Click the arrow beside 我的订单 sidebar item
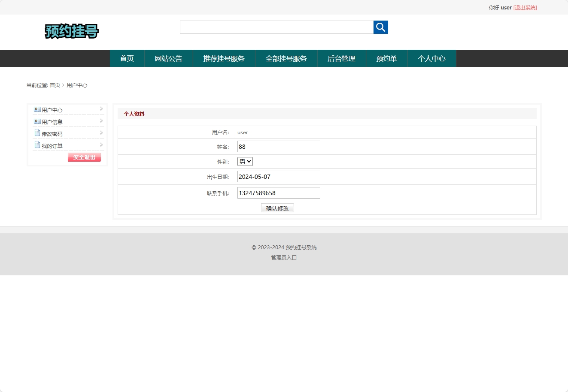The image size is (568, 392). click(x=101, y=145)
